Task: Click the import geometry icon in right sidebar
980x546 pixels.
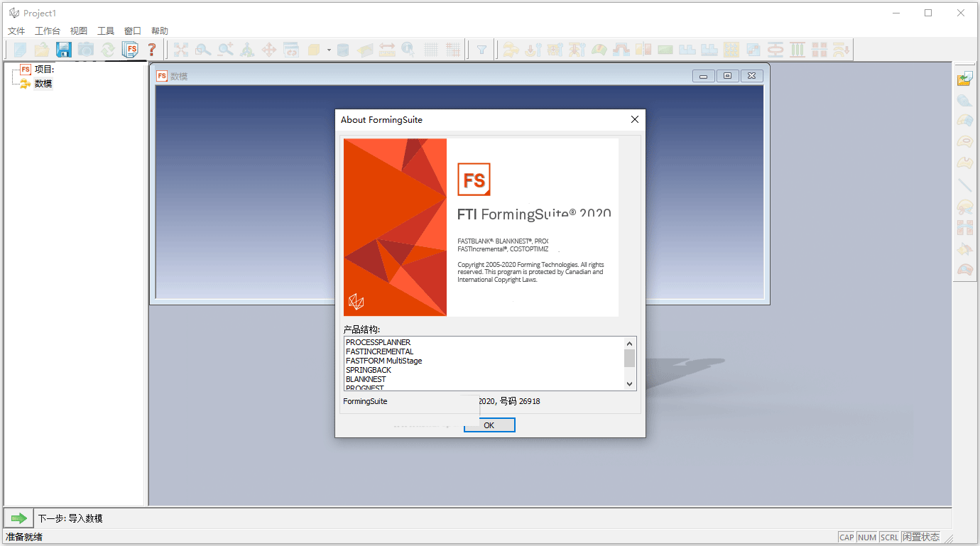Action: (964, 79)
